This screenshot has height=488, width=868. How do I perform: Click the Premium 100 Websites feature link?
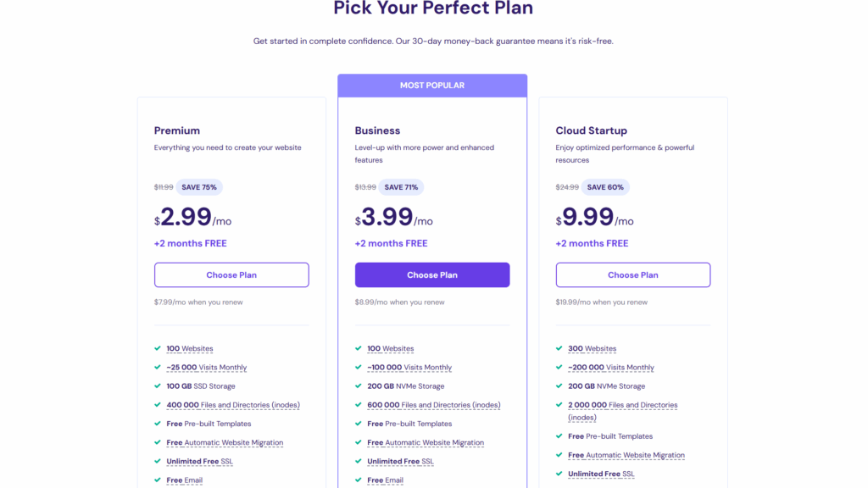pos(190,349)
